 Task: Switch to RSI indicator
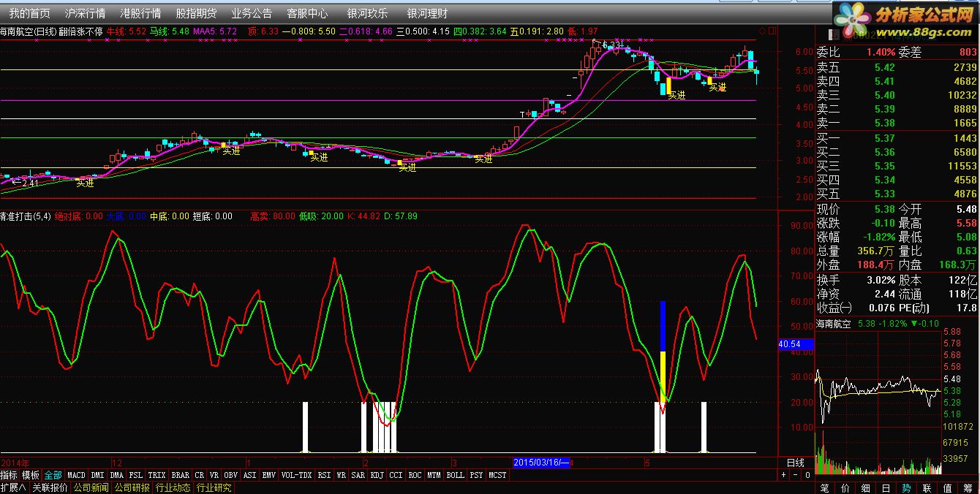[324, 475]
